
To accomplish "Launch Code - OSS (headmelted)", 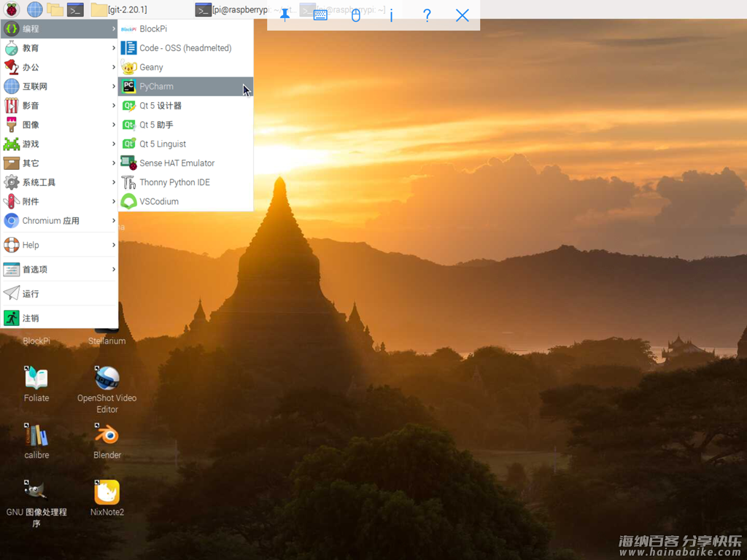I will [x=186, y=47].
